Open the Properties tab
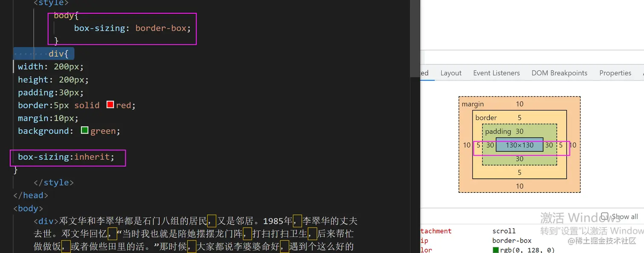This screenshot has width=644, height=253. pyautogui.click(x=615, y=73)
